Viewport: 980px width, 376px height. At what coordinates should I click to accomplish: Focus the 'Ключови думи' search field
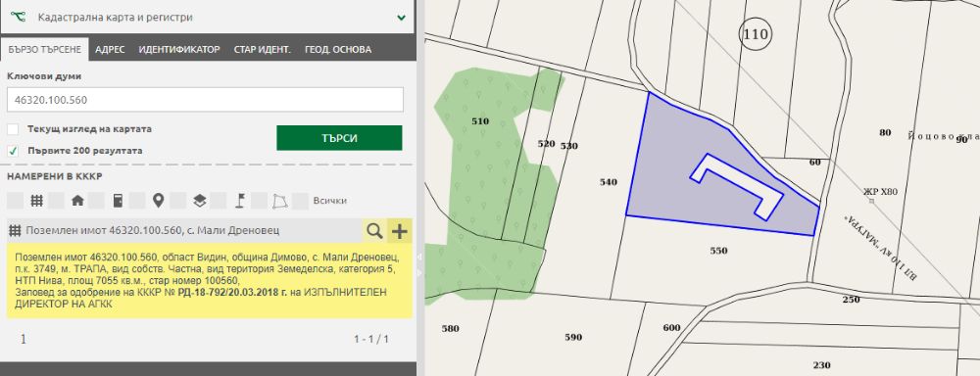(x=205, y=100)
